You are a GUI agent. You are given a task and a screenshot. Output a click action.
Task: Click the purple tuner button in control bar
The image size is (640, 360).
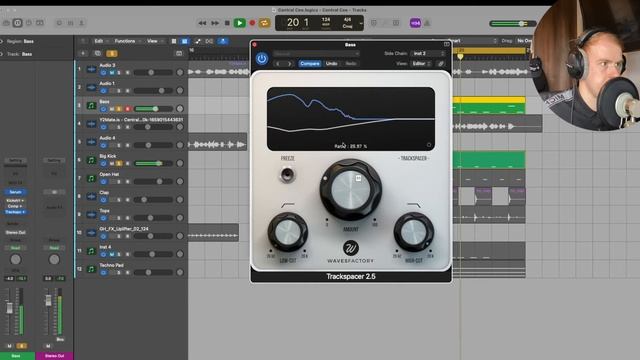pyautogui.click(x=415, y=23)
